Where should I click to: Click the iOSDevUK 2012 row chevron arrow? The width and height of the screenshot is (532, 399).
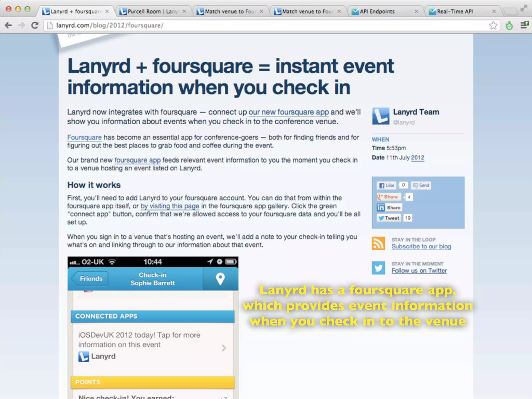(224, 348)
